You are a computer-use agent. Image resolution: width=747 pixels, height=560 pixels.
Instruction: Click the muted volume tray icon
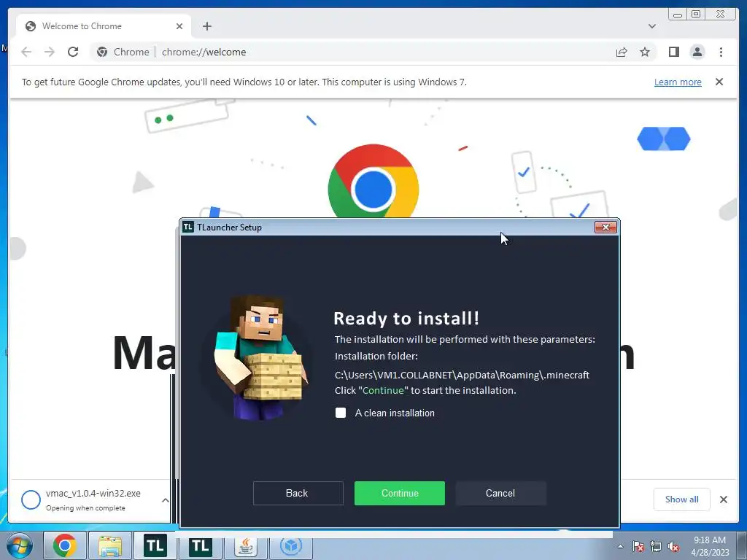pyautogui.click(x=673, y=546)
